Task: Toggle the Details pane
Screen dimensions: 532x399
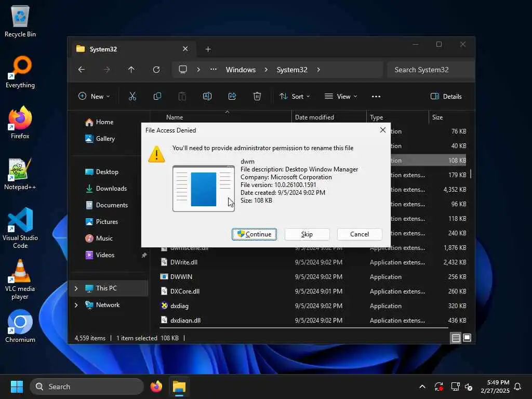Action: (446, 96)
